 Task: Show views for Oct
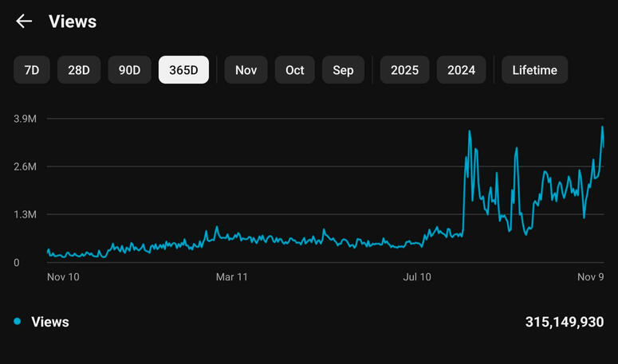pos(295,70)
